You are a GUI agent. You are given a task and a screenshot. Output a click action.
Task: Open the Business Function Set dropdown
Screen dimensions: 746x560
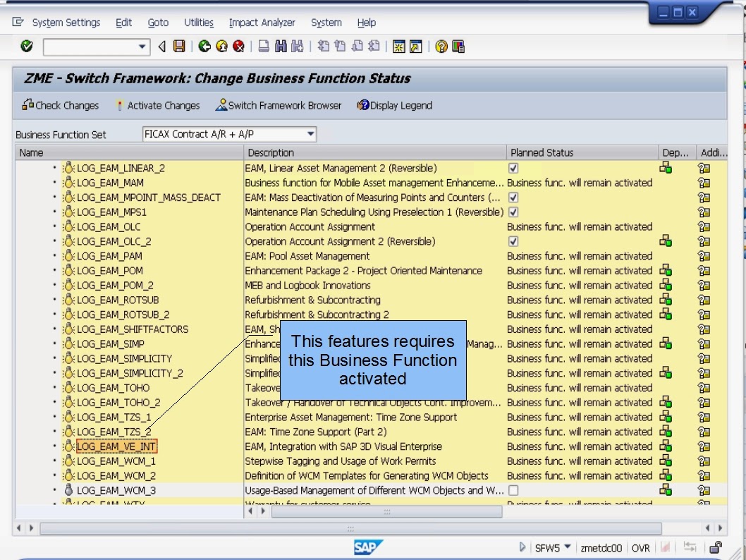coord(310,134)
